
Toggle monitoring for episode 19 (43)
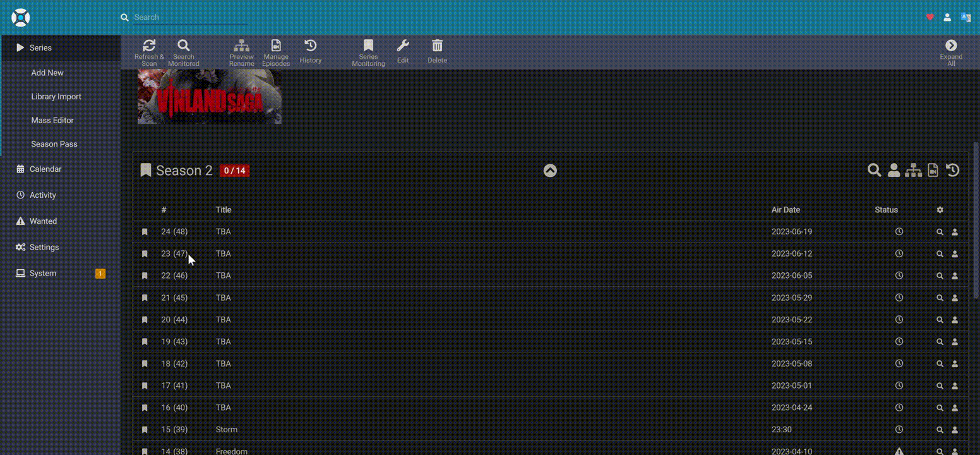pyautogui.click(x=145, y=342)
